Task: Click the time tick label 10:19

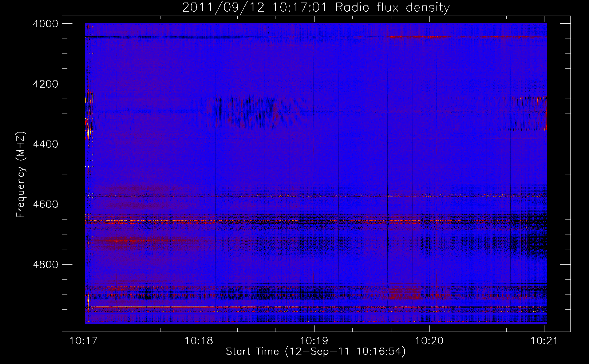Action: point(314,341)
